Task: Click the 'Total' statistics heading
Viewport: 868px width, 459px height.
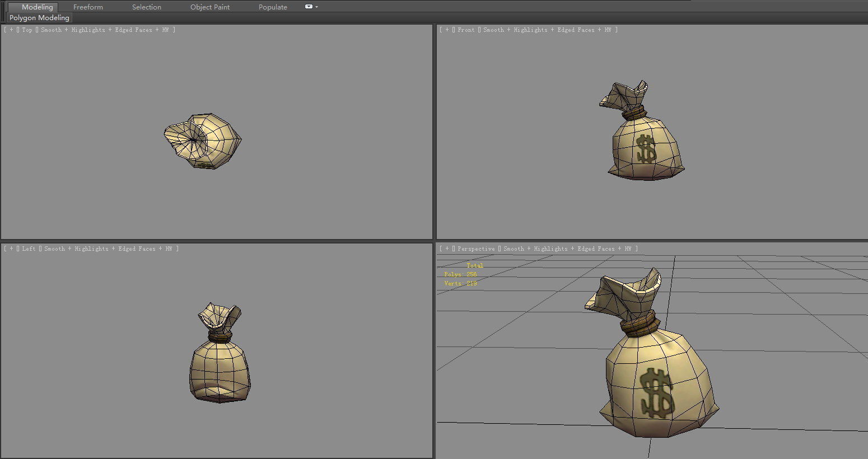Action: click(x=475, y=265)
